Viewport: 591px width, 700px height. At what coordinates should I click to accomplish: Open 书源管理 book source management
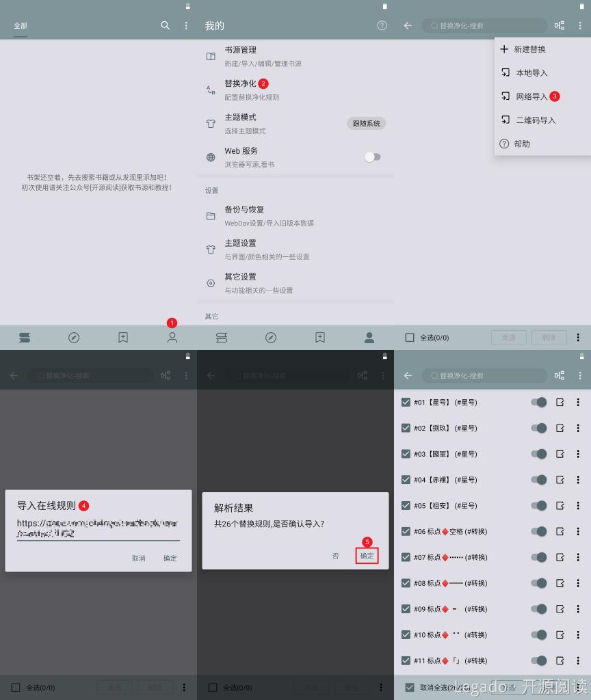point(240,50)
